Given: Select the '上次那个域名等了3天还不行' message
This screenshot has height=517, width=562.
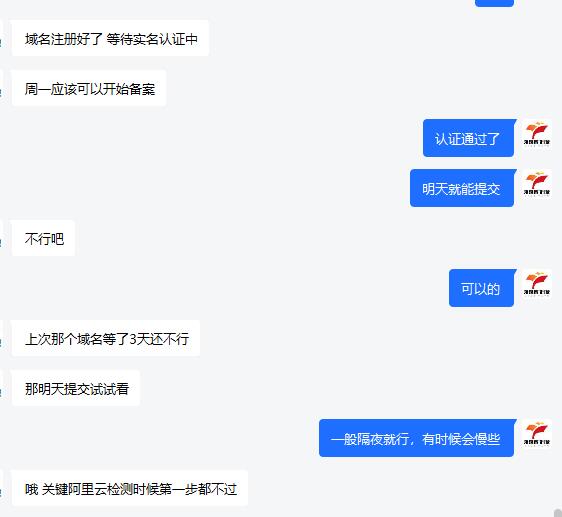Looking at the screenshot, I should tap(106, 338).
